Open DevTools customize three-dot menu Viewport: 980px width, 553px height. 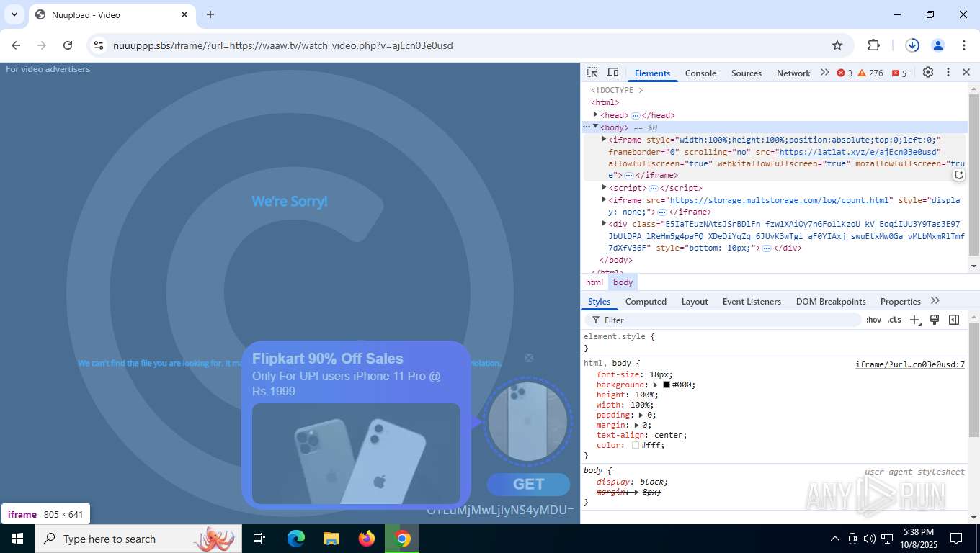click(948, 73)
